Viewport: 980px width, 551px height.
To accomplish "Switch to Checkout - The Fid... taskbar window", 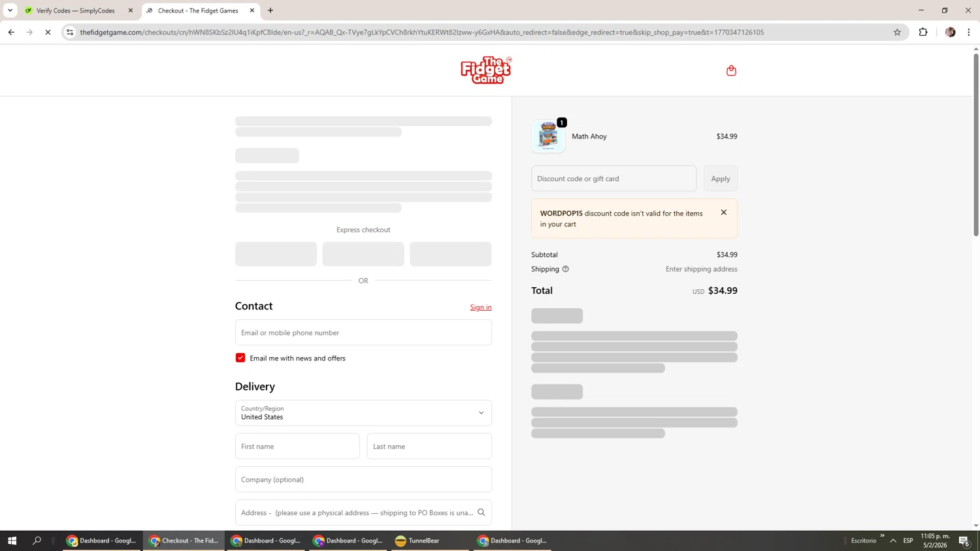I will (184, 541).
